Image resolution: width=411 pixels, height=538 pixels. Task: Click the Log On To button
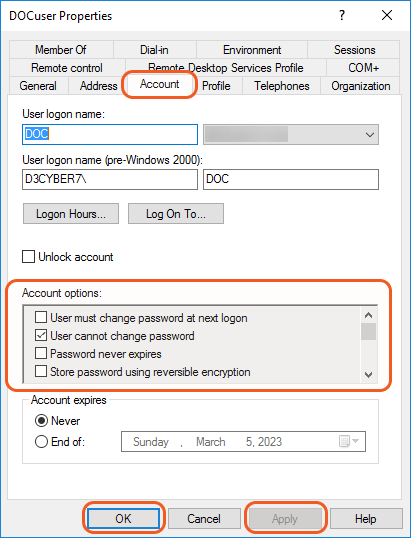point(176,214)
